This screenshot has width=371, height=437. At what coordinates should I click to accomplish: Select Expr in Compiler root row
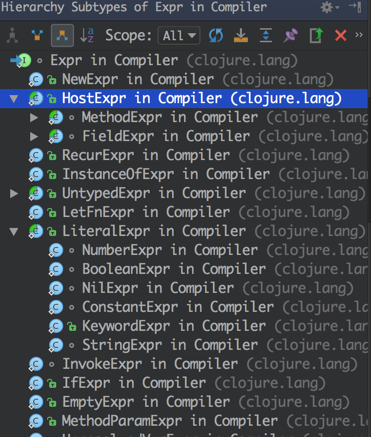[x=184, y=61]
